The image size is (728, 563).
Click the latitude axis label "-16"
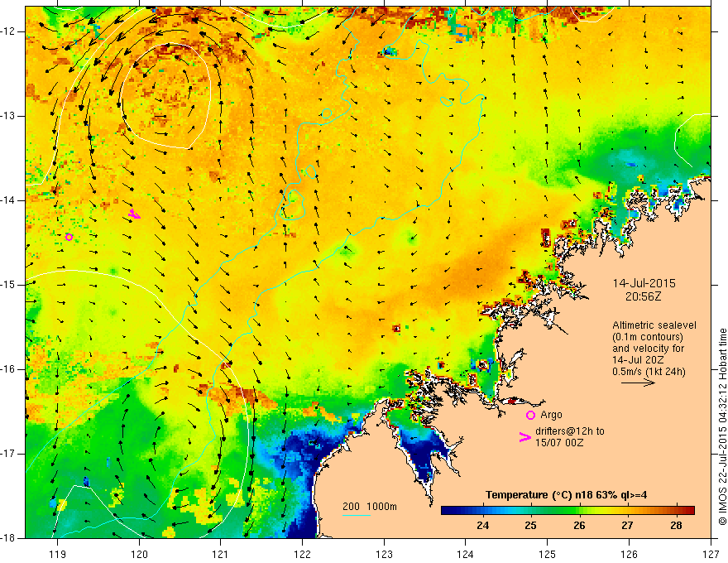tap(8, 369)
